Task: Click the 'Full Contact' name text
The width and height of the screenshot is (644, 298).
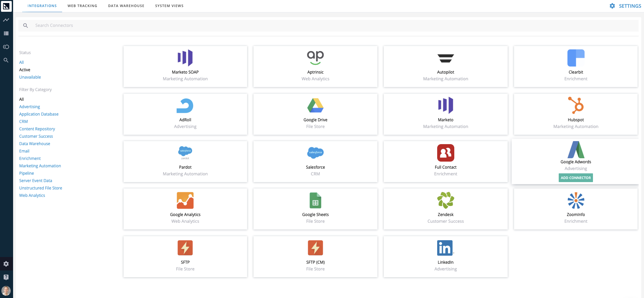Action: (x=446, y=167)
